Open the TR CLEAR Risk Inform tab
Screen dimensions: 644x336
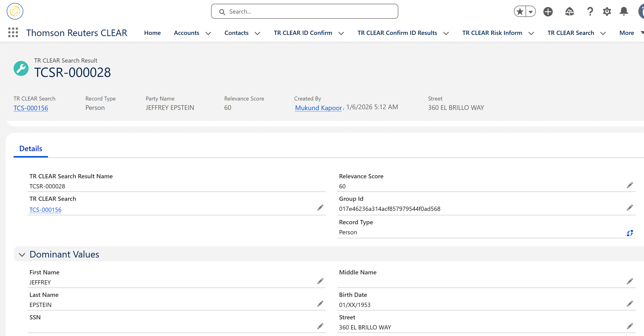point(492,33)
